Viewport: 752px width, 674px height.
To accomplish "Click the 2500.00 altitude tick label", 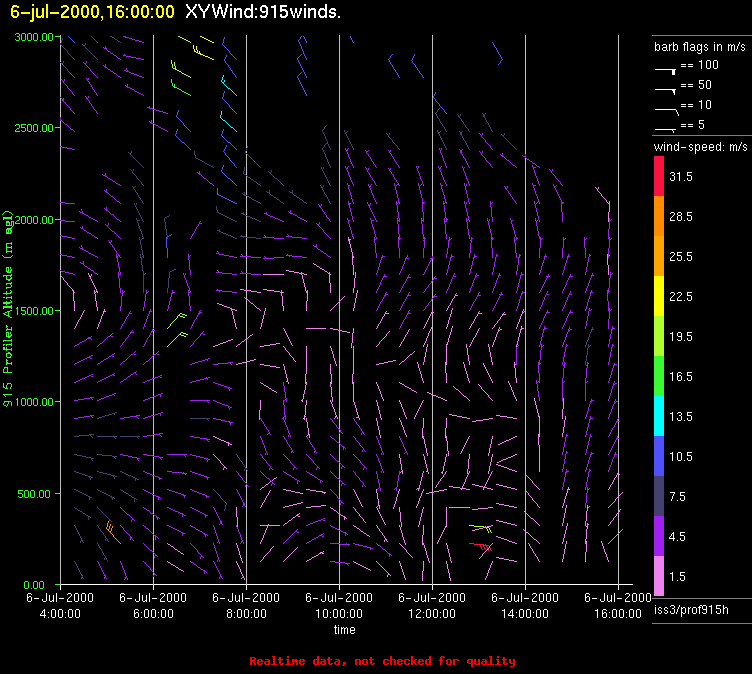I will pos(34,128).
